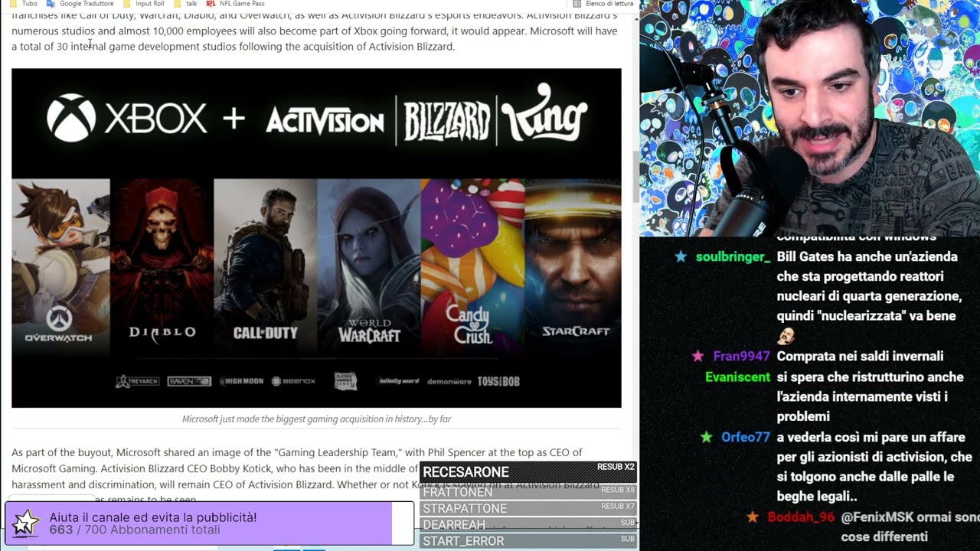Open the NFL Game Pass bookmark
980x551 pixels.
(236, 4)
